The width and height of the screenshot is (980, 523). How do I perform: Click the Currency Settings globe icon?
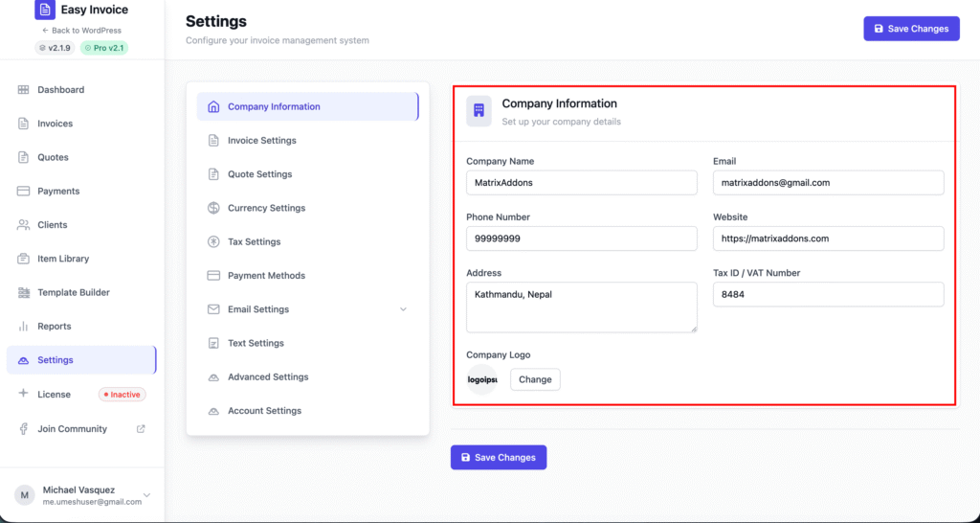(213, 208)
